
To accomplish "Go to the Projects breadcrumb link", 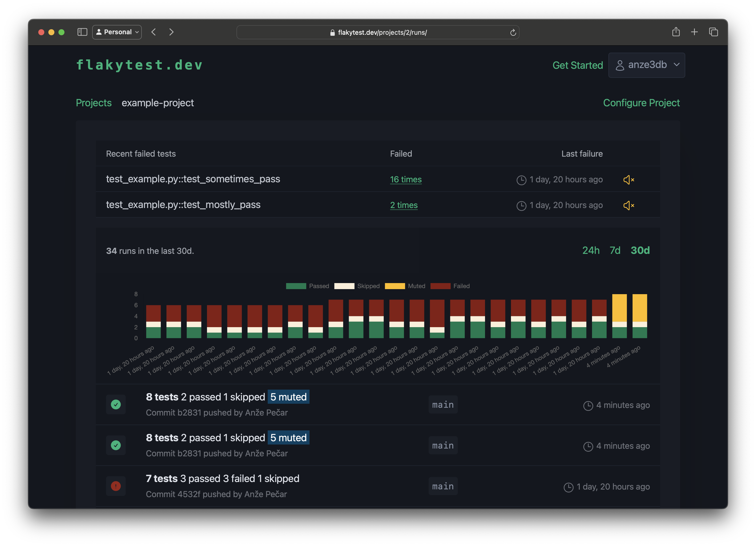I will 94,103.
